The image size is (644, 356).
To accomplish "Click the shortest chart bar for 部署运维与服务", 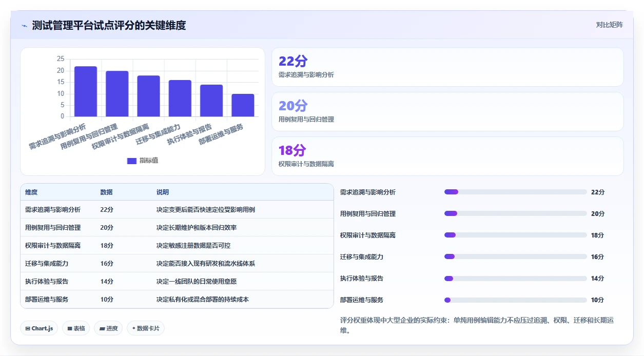I will pos(243,105).
